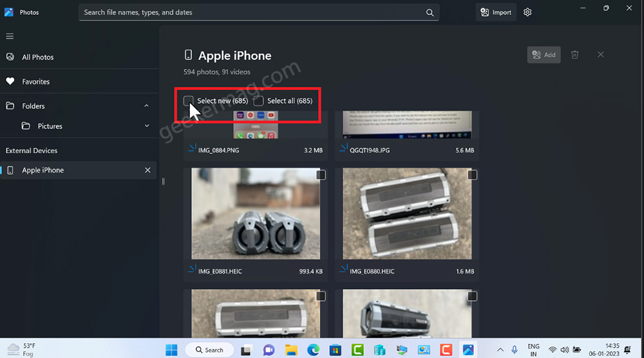
Task: Remove Apple iPhone device with X
Action: 147,170
